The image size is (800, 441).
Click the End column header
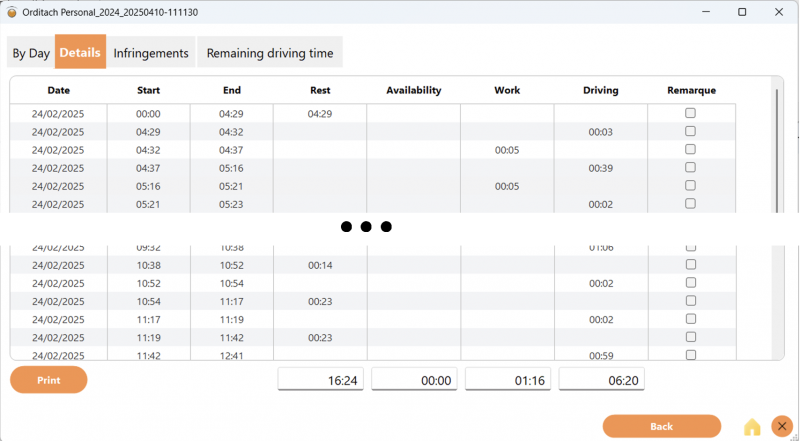pos(232,90)
